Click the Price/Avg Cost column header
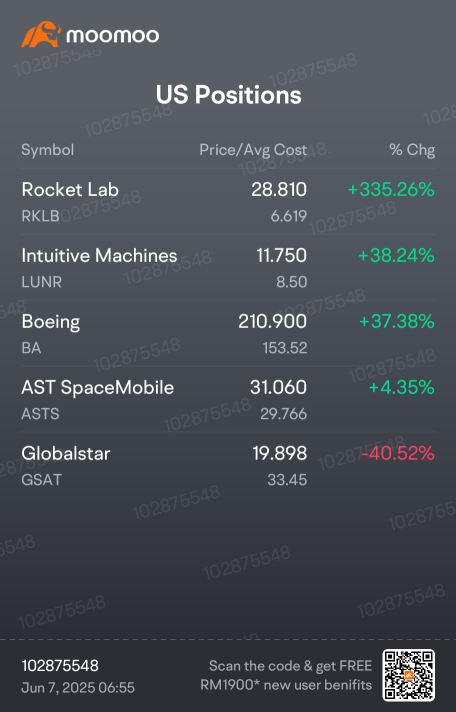Screen dimensions: 456x712 pyautogui.click(x=253, y=150)
